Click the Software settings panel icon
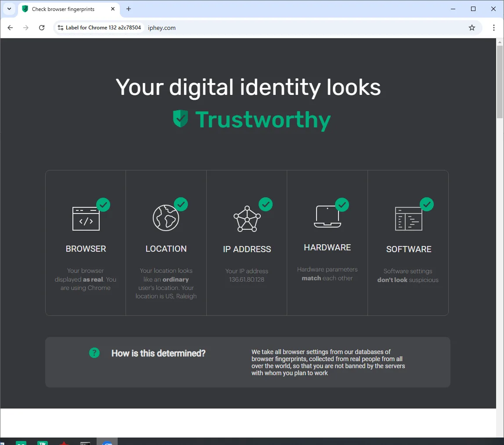This screenshot has height=445, width=504. [x=409, y=219]
